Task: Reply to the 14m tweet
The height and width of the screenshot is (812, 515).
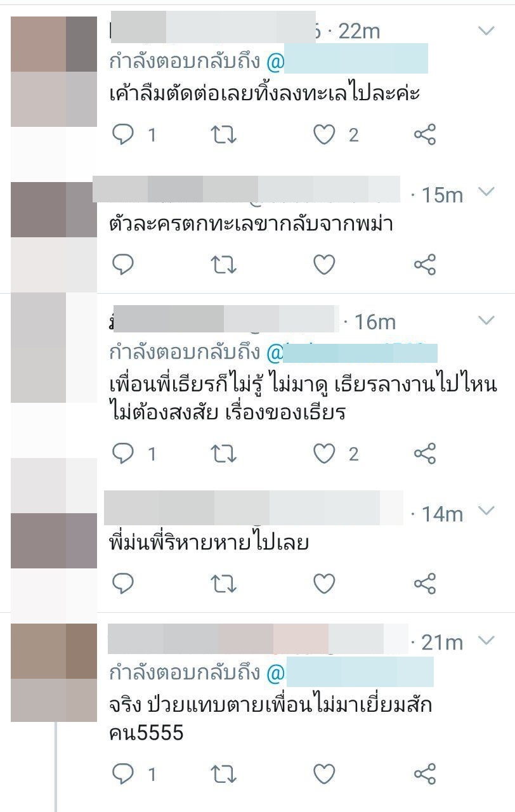Action: (x=122, y=582)
